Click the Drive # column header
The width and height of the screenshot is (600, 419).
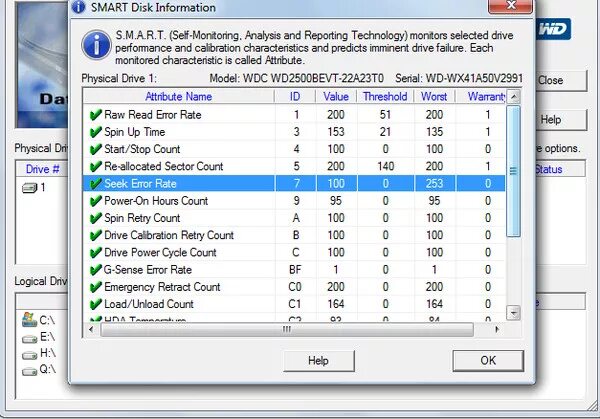(42, 169)
